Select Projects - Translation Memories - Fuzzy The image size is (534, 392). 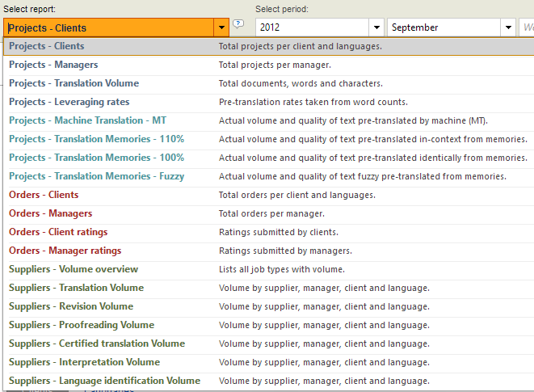point(96,176)
